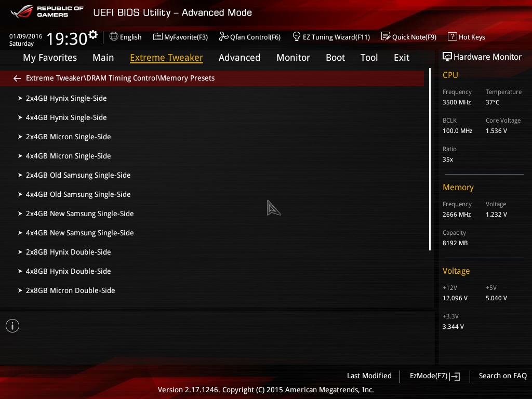Expand 2x4GB Old Samsung Single-Side arrow
The height and width of the screenshot is (399, 532).
20,176
